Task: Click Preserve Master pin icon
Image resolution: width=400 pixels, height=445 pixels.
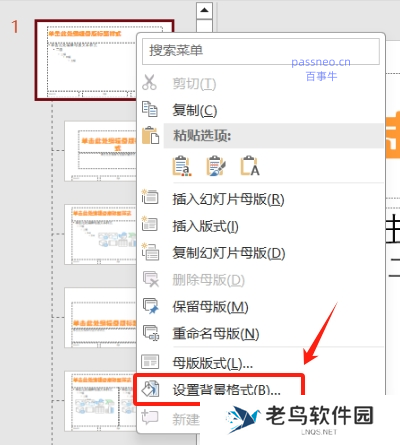Action: click(x=150, y=306)
